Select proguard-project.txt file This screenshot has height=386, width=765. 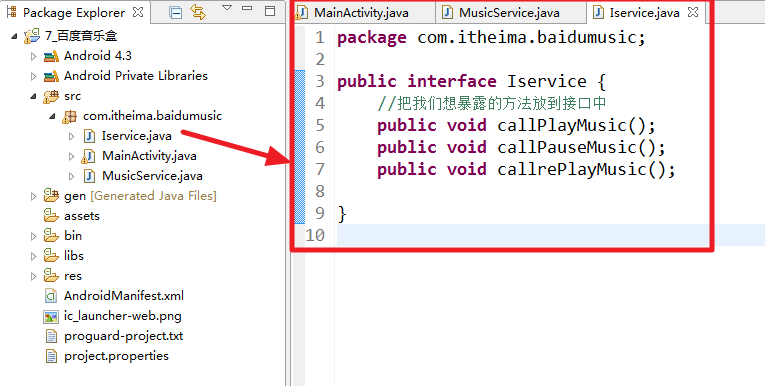click(x=123, y=336)
